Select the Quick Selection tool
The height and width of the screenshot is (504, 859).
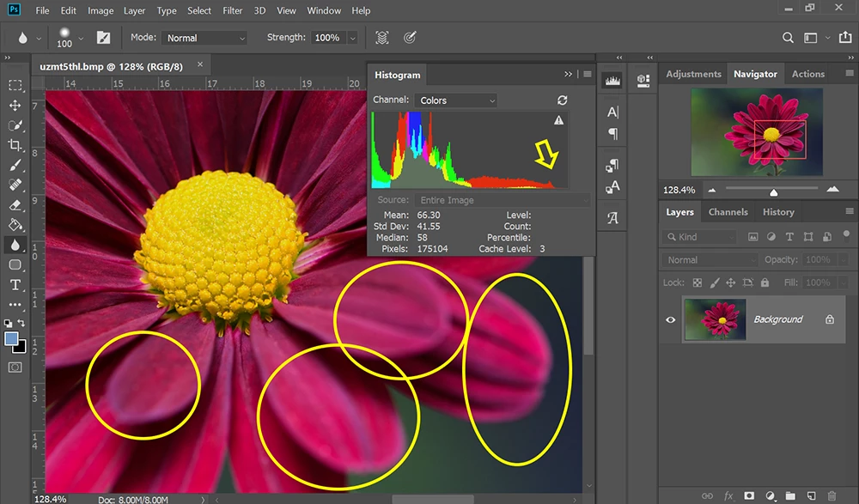[x=15, y=125]
